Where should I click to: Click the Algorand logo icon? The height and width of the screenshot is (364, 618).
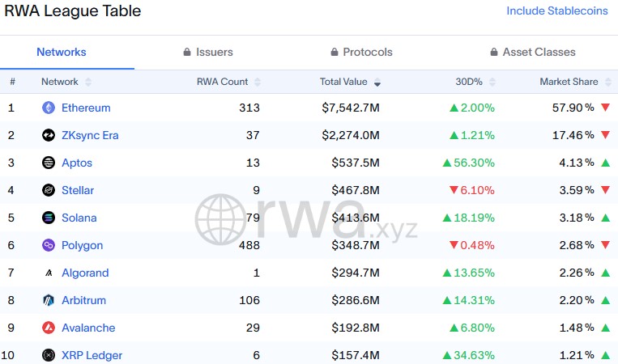click(49, 273)
